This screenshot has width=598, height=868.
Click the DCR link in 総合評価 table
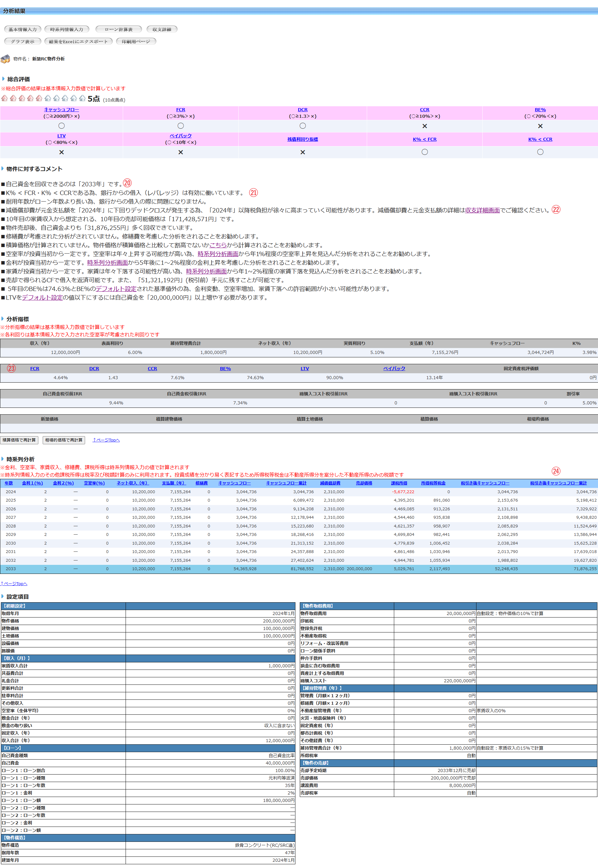pos(303,110)
